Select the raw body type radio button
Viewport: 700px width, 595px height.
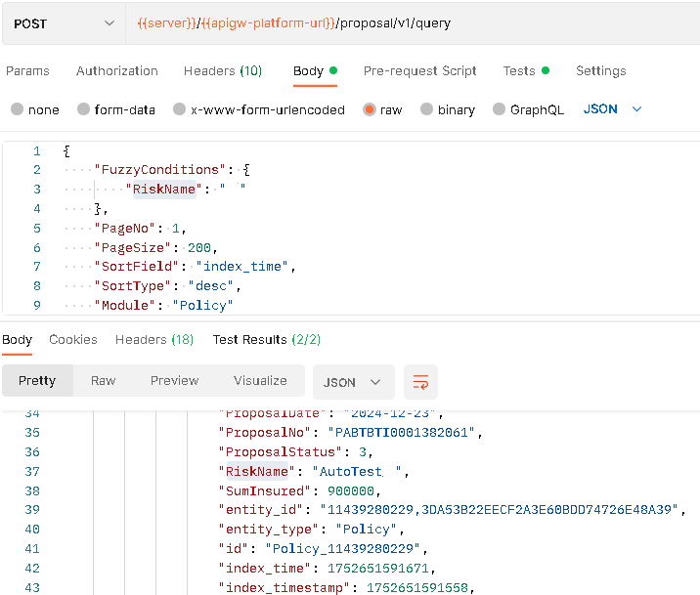tap(370, 109)
